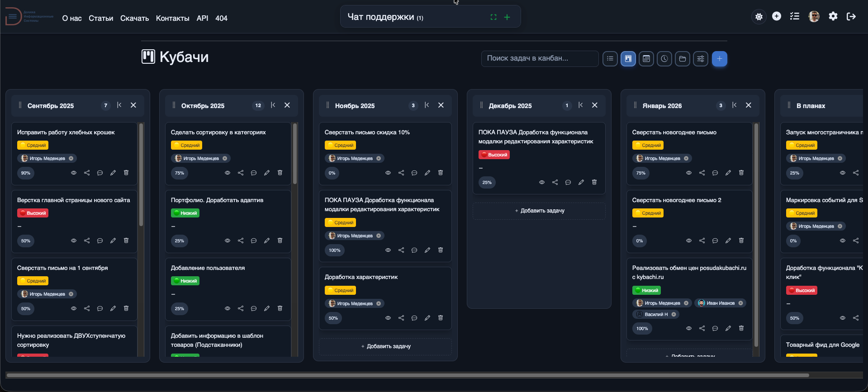The width and height of the screenshot is (868, 392).
Task: Open the API menu item
Action: 202,18
